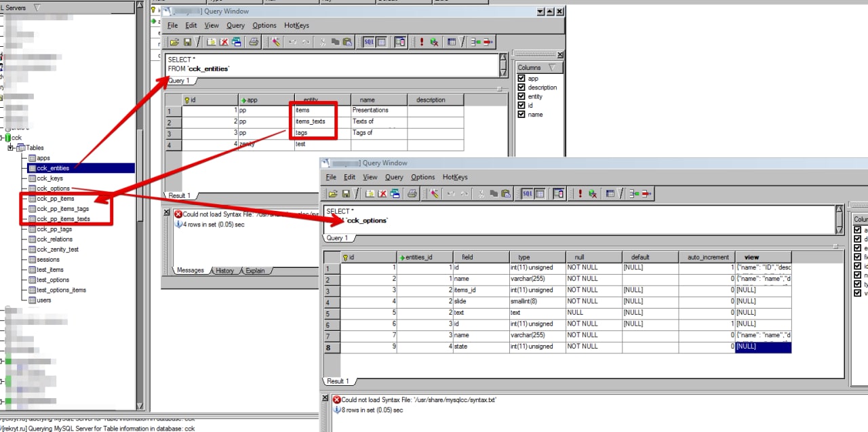The height and width of the screenshot is (432, 868).
Task: Click results grid view icon in cck_options toolbar
Action: 540,193
